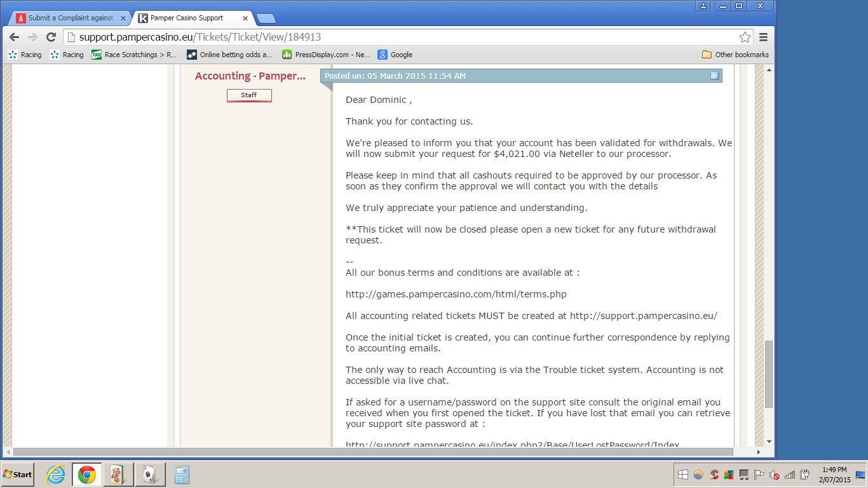
Task: Open the Calculator from the taskbar
Action: point(182,475)
